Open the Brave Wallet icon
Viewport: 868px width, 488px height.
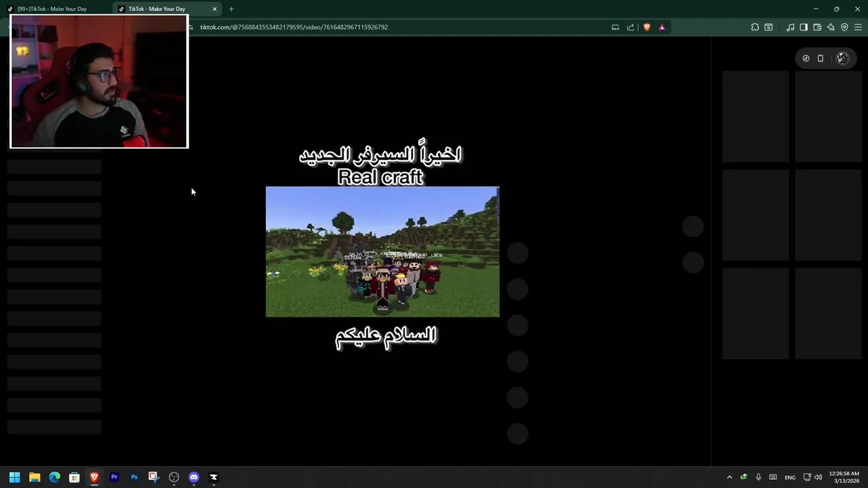[x=817, y=27]
